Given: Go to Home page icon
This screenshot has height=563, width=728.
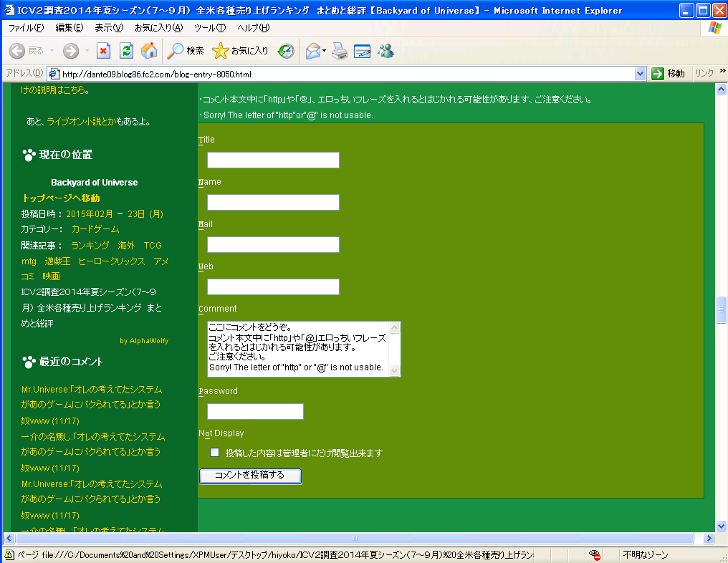Looking at the screenshot, I should [x=149, y=51].
